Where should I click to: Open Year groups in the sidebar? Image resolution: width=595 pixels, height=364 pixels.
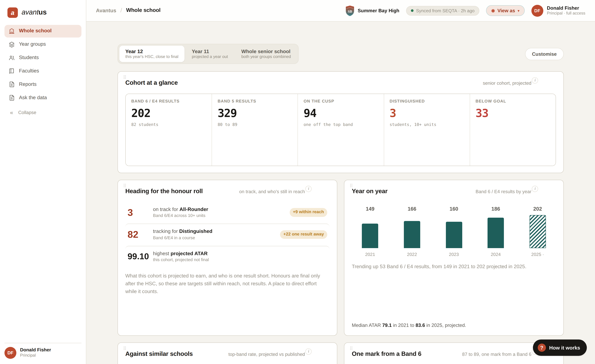pos(43,44)
